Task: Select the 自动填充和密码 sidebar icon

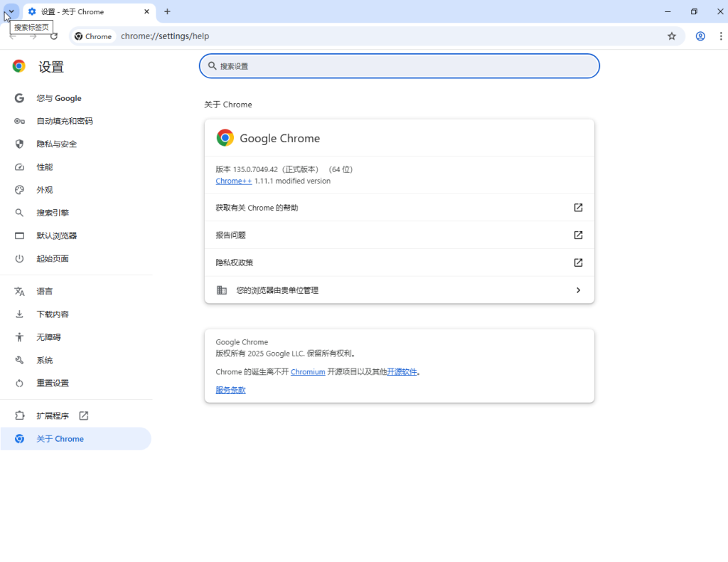Action: point(19,121)
